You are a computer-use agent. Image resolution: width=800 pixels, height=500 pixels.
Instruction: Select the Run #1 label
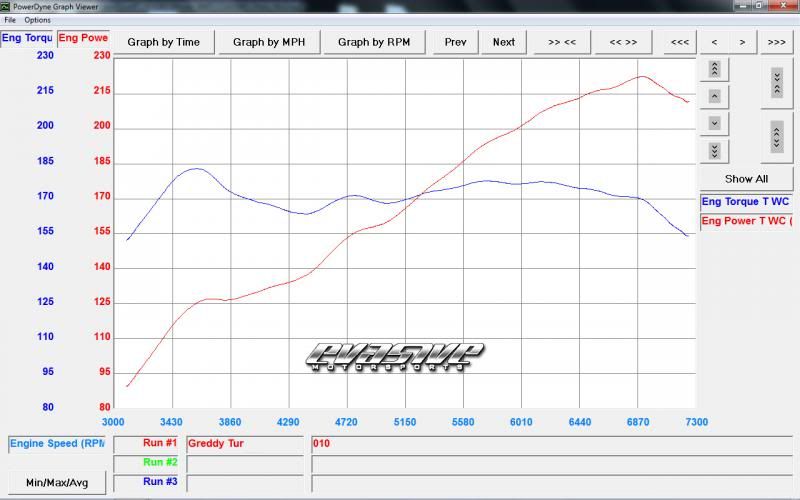pos(146,443)
